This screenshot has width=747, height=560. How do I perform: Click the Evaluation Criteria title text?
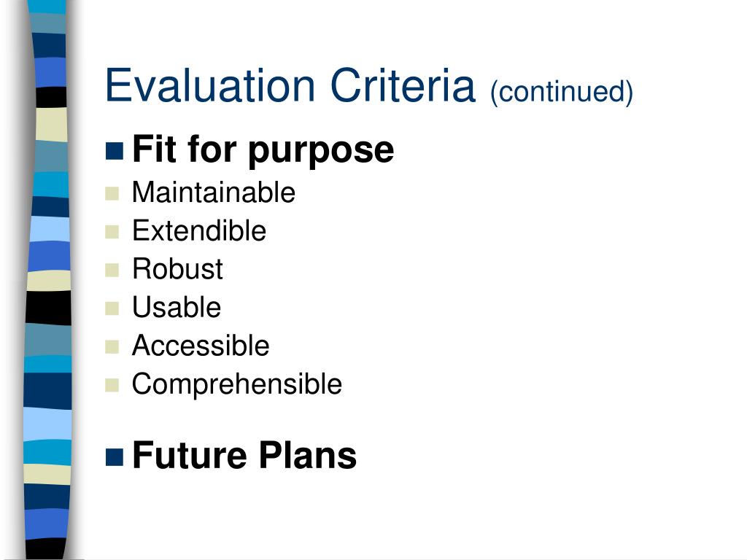coord(290,86)
